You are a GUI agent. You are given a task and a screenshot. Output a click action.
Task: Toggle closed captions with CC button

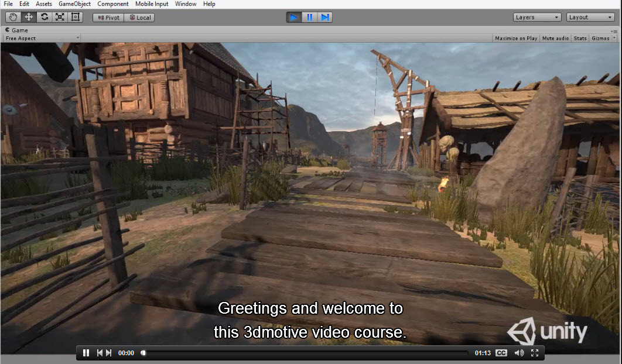click(501, 353)
